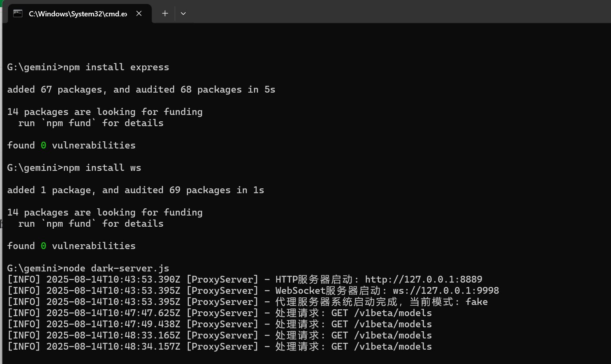Open a new tab with the plus button
Viewport: 611px width, 364px height.
coord(165,14)
